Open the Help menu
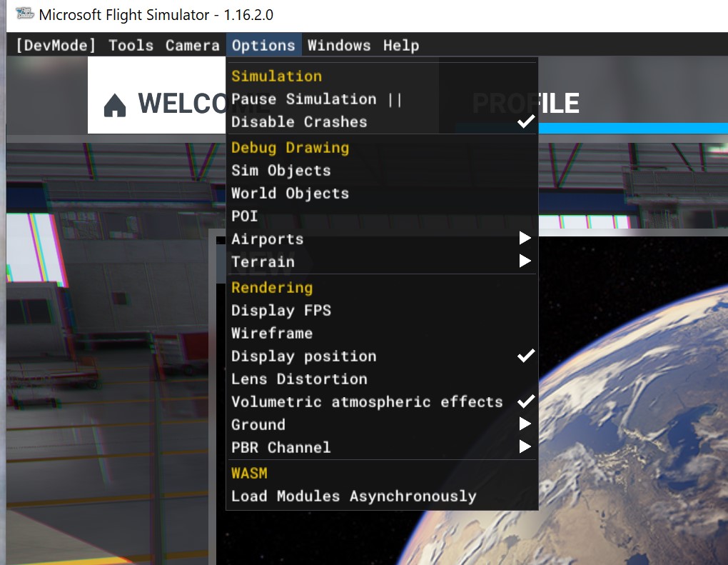 (400, 45)
